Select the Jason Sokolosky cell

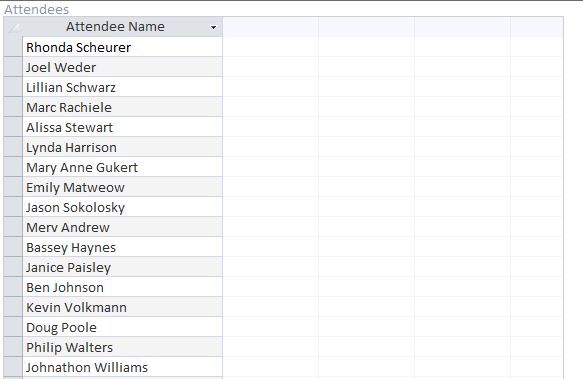point(122,208)
